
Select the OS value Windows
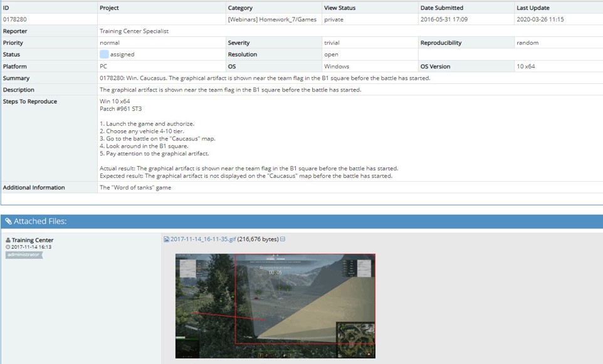337,66
